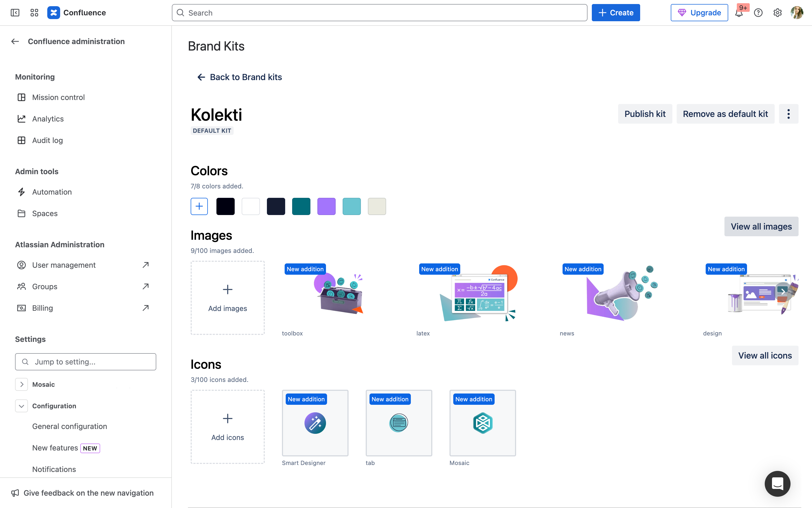Click Give feedback on the new navigation
812x508 pixels.
(x=89, y=493)
